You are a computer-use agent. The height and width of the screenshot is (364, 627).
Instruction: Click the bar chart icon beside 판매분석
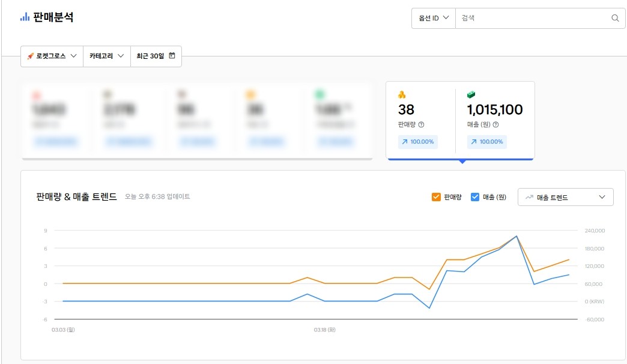tap(25, 17)
